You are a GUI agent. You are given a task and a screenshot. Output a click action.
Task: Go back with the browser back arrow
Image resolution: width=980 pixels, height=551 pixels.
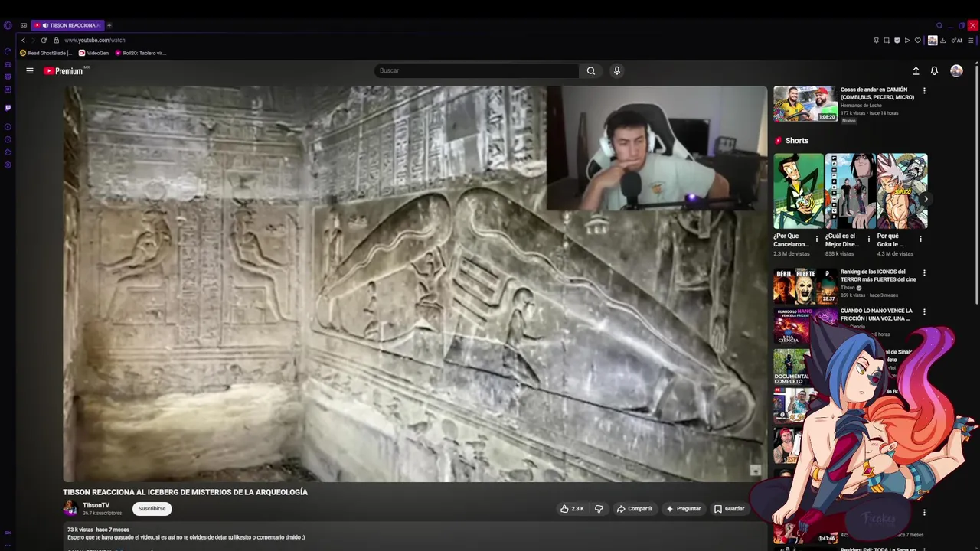click(x=23, y=40)
